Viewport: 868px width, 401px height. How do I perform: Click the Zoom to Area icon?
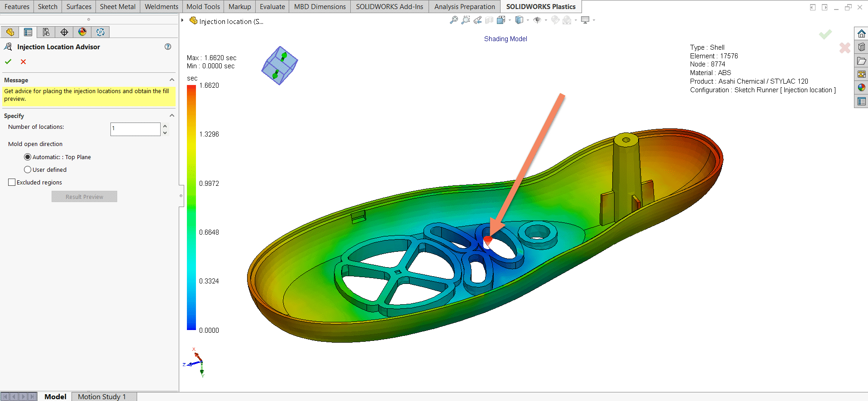coord(465,20)
